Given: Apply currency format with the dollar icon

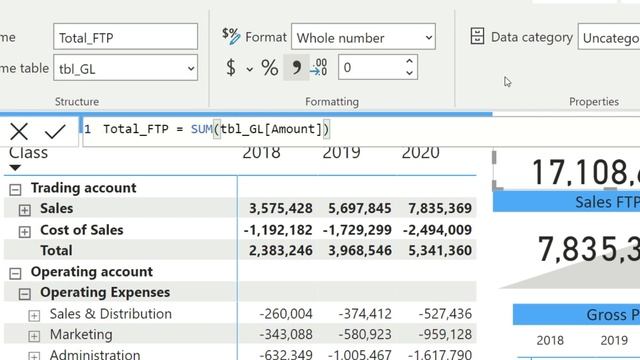Looking at the screenshot, I should 231,67.
